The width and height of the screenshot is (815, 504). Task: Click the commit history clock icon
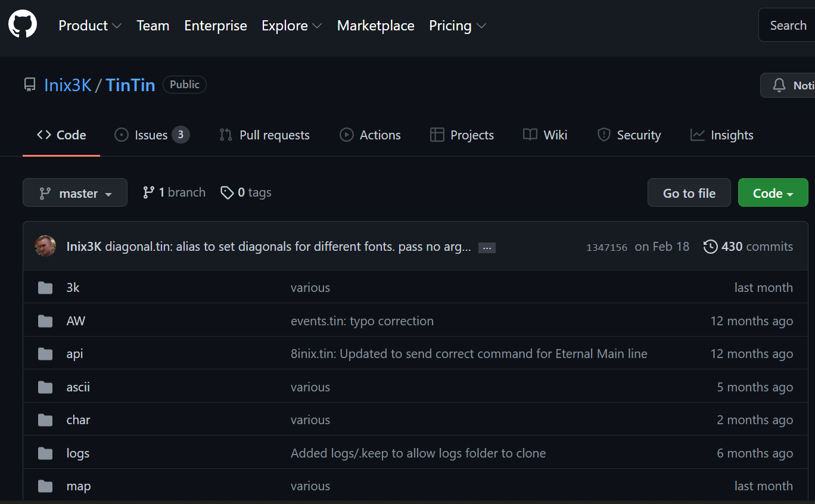(710, 247)
